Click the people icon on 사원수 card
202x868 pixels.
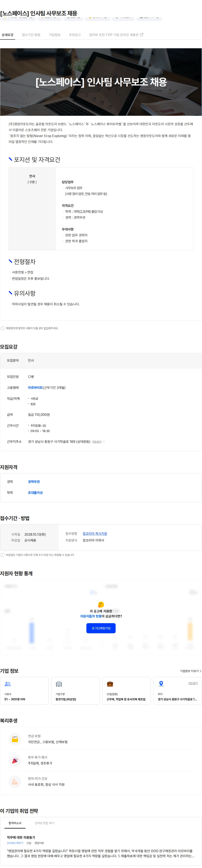coord(8,684)
